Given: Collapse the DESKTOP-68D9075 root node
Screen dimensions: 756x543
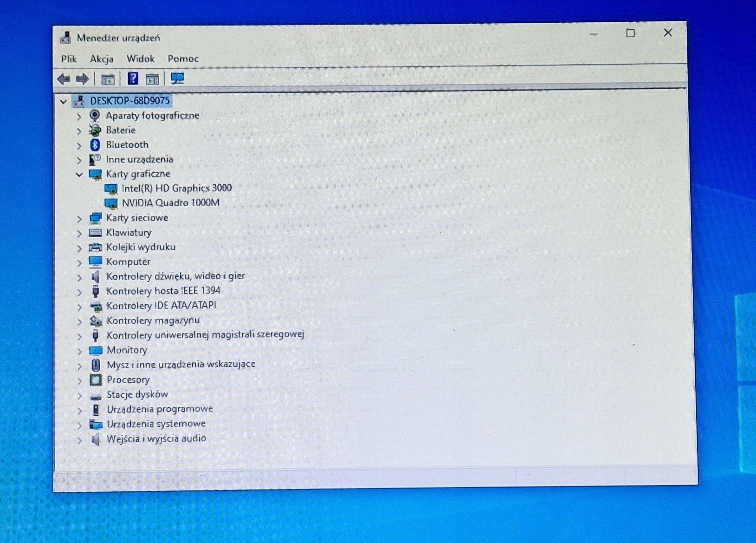Looking at the screenshot, I should click(64, 101).
